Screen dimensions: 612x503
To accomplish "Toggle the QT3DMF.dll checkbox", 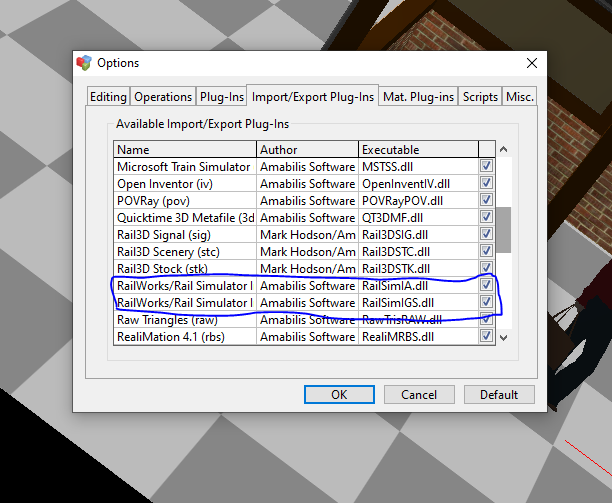I will (486, 217).
